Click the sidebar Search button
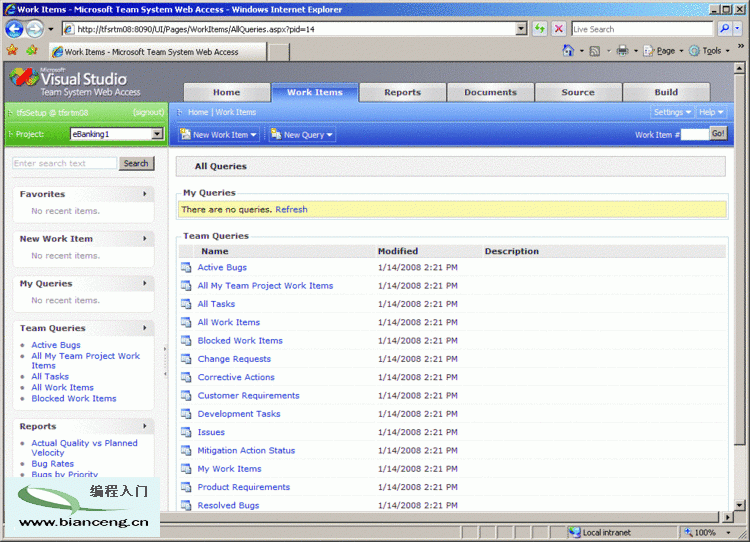750x542 pixels. (x=136, y=163)
